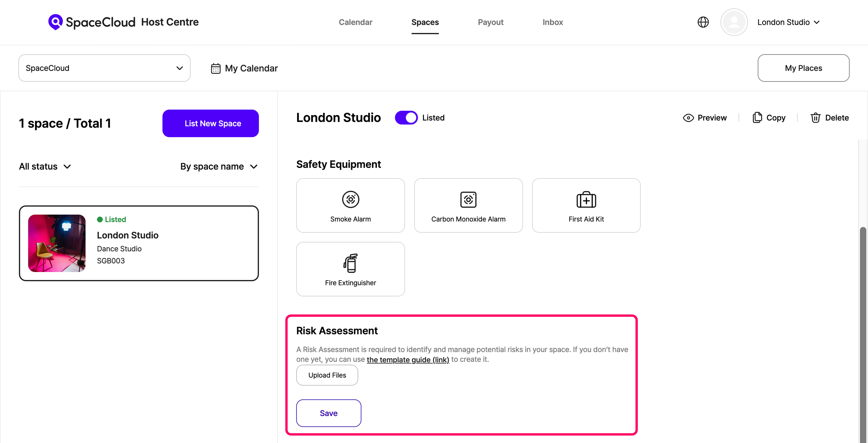
Task: Select the First Aid Kit card
Action: click(586, 205)
